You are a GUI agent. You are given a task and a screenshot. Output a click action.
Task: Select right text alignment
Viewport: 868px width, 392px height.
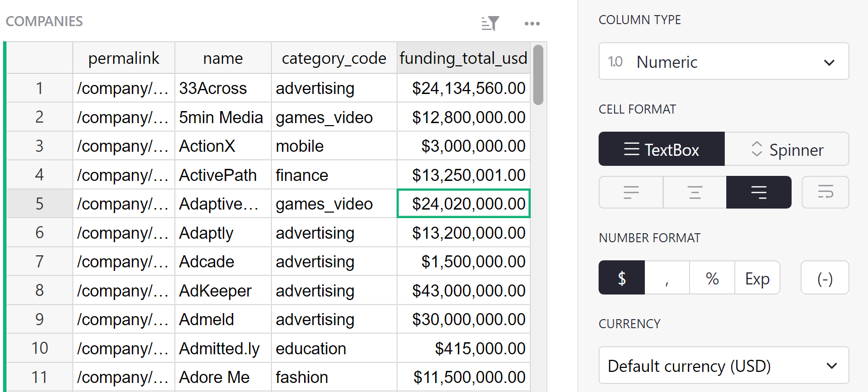[x=758, y=192]
